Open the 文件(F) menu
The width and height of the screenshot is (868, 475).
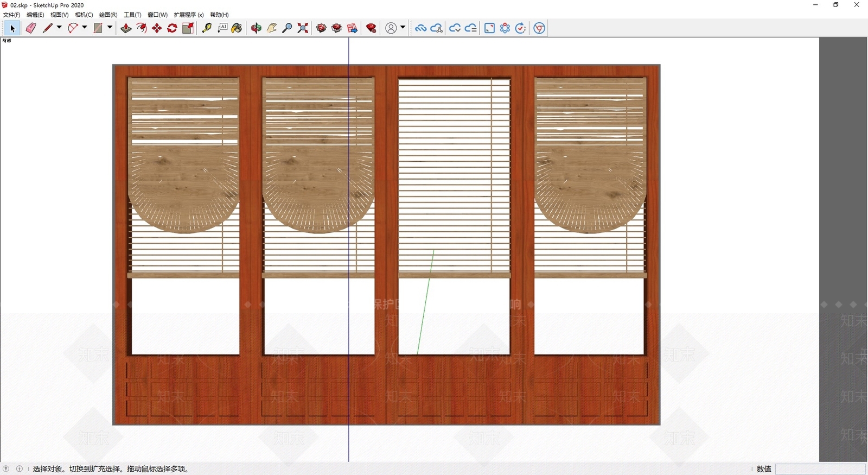point(12,15)
